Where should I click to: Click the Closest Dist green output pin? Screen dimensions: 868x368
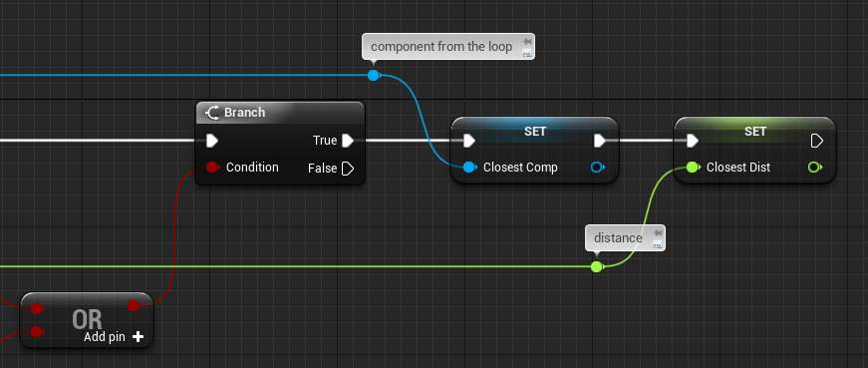click(815, 167)
